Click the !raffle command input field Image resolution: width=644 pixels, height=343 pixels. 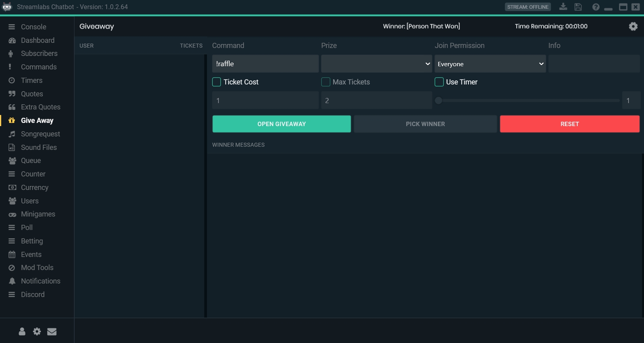pyautogui.click(x=265, y=64)
